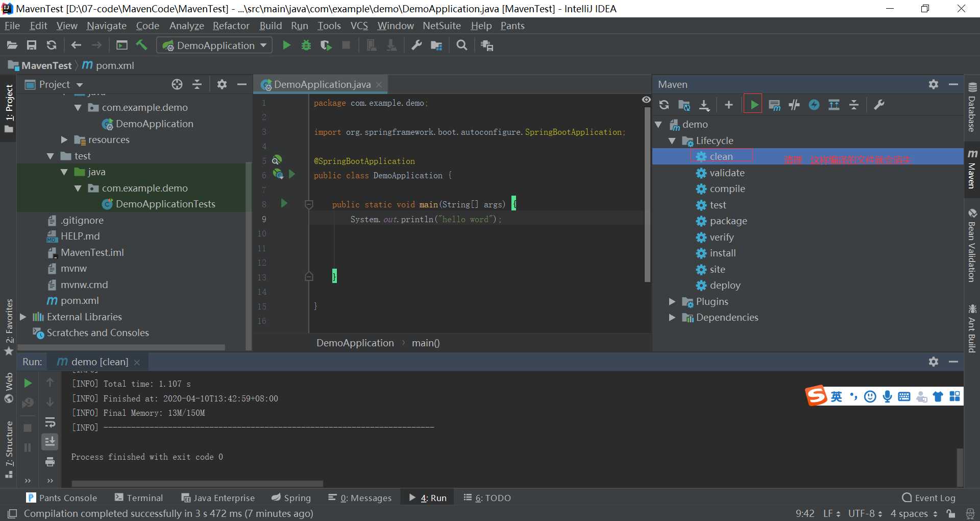
Task: Collapse all in Project panel
Action: [x=197, y=84]
